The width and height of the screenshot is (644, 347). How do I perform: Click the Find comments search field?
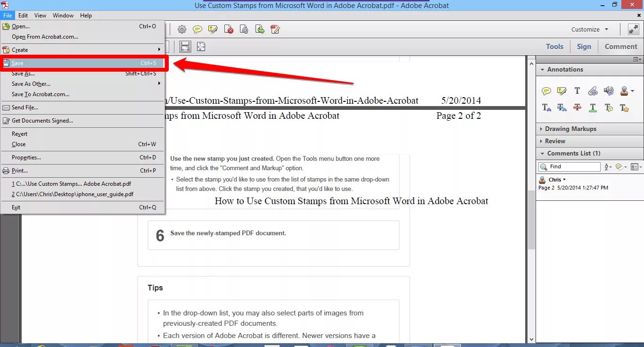click(570, 167)
